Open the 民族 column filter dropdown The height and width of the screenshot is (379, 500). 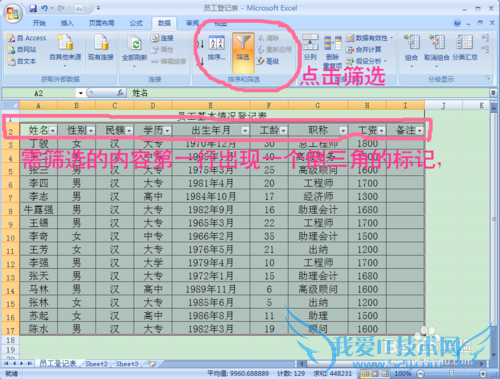129,131
